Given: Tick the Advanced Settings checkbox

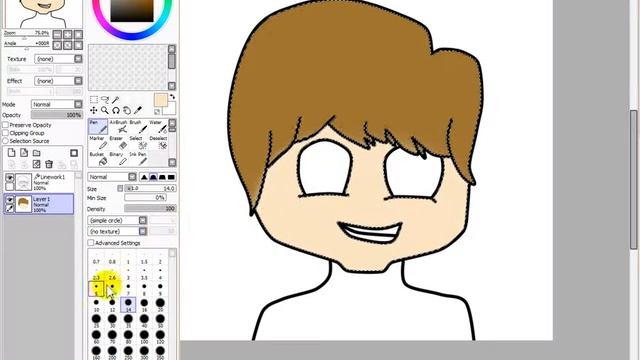Looking at the screenshot, I should (91, 243).
